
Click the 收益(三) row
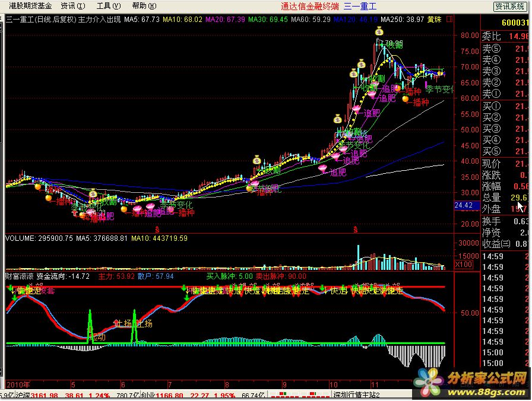(x=505, y=244)
